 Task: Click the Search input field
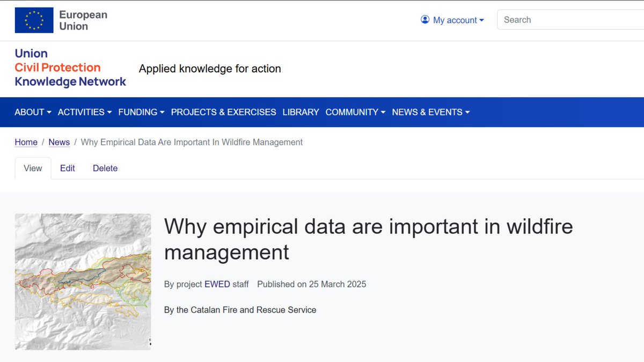pos(570,20)
